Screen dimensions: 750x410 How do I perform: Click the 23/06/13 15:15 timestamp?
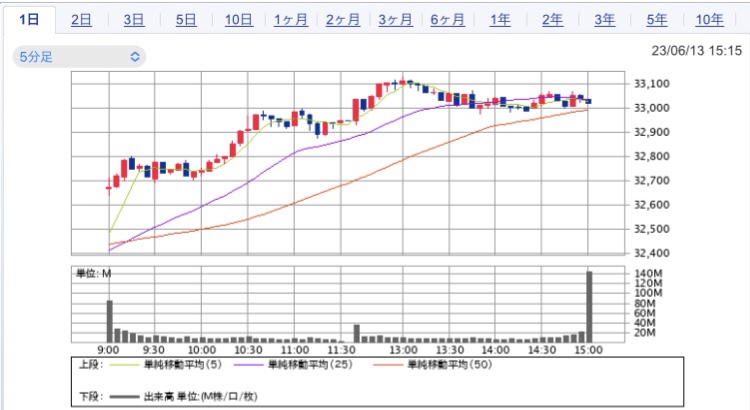(x=696, y=51)
